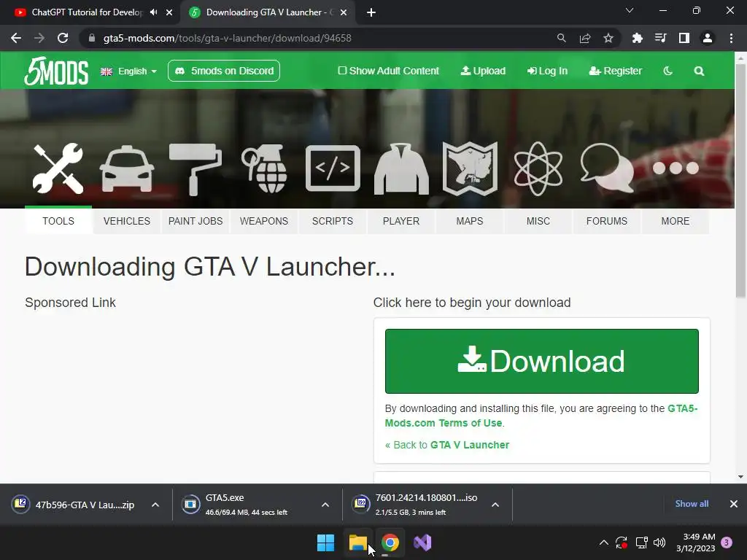Click Show all downloads link

(692, 504)
